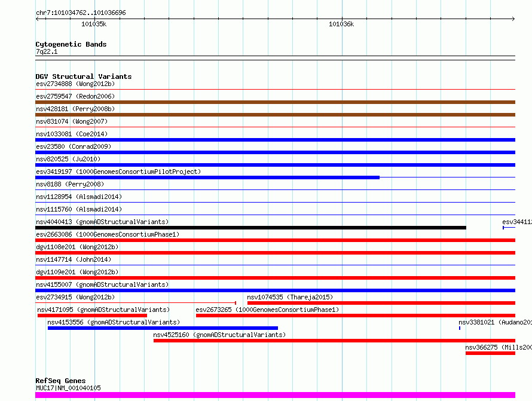This screenshot has width=532, height=401.
Task: Click the esv2734888 (Wong2012b) variant label
Action: click(x=75, y=84)
